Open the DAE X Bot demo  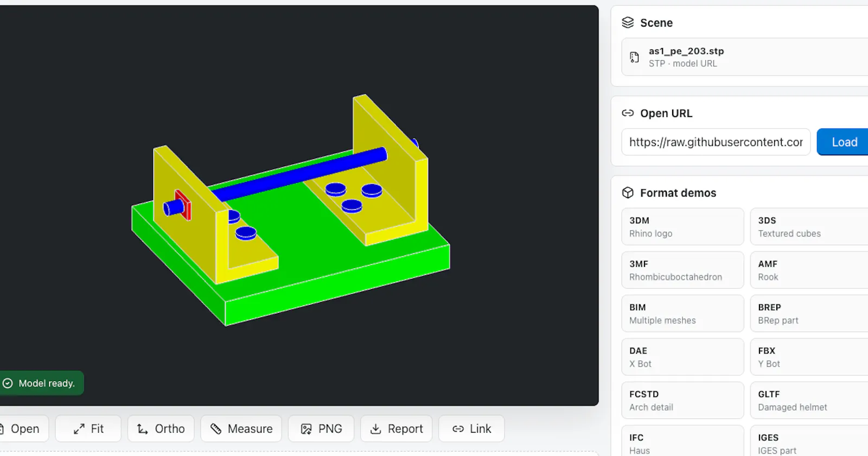click(x=682, y=357)
